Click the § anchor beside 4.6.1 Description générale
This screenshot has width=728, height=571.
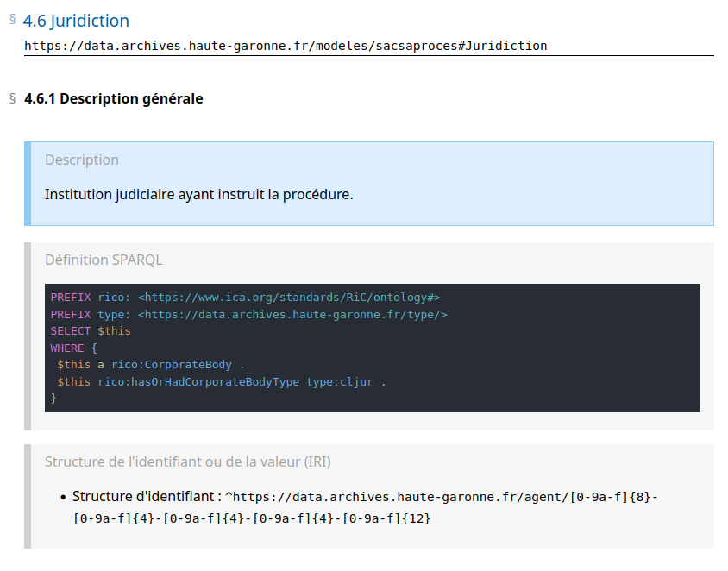tap(12, 98)
